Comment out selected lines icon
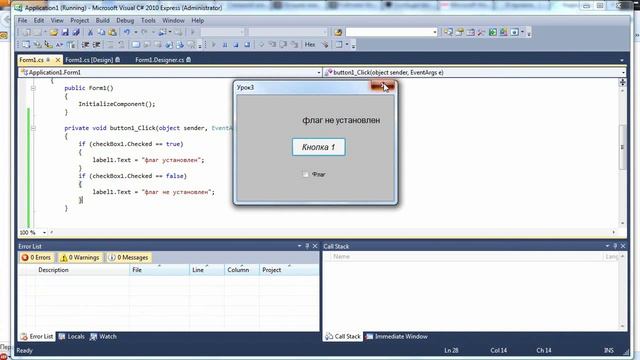 (110, 45)
